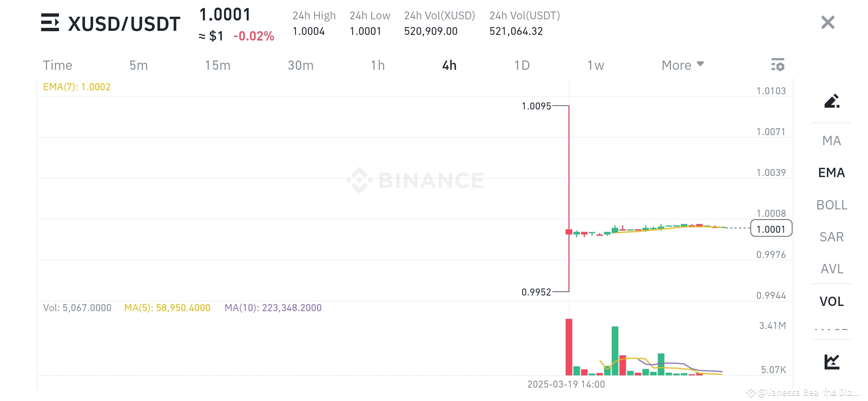Select the MA overlay indicator
This screenshot has height=401, width=868.
(831, 141)
